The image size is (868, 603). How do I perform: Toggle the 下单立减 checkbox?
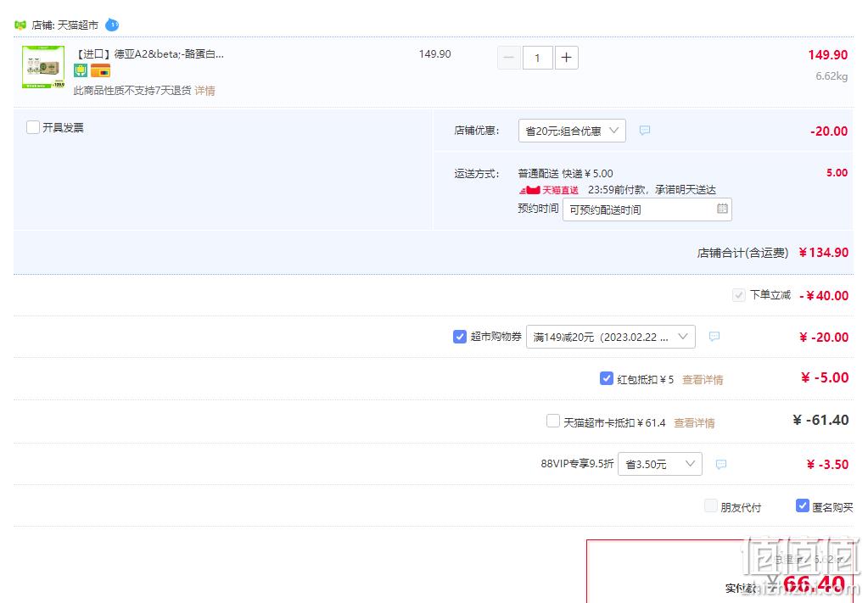738,295
